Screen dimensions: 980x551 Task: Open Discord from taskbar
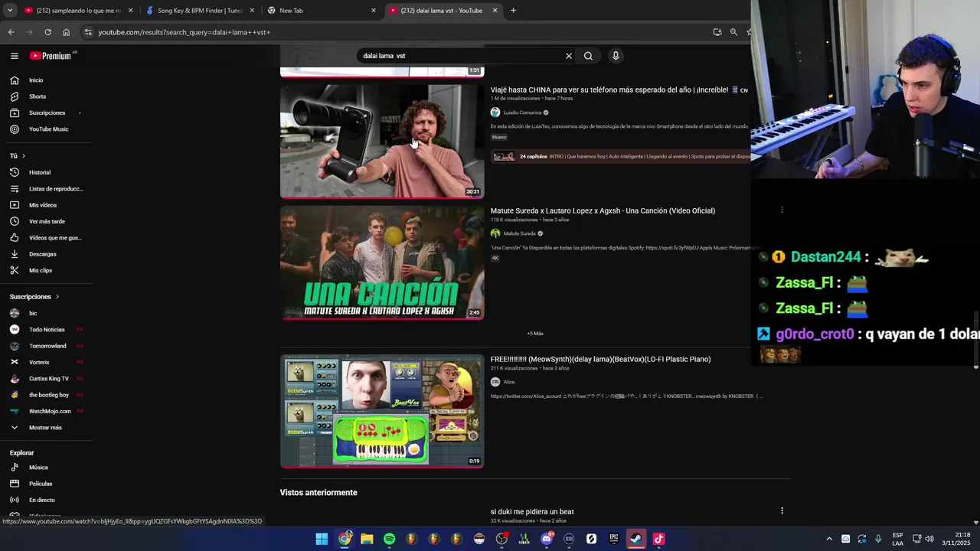547,539
